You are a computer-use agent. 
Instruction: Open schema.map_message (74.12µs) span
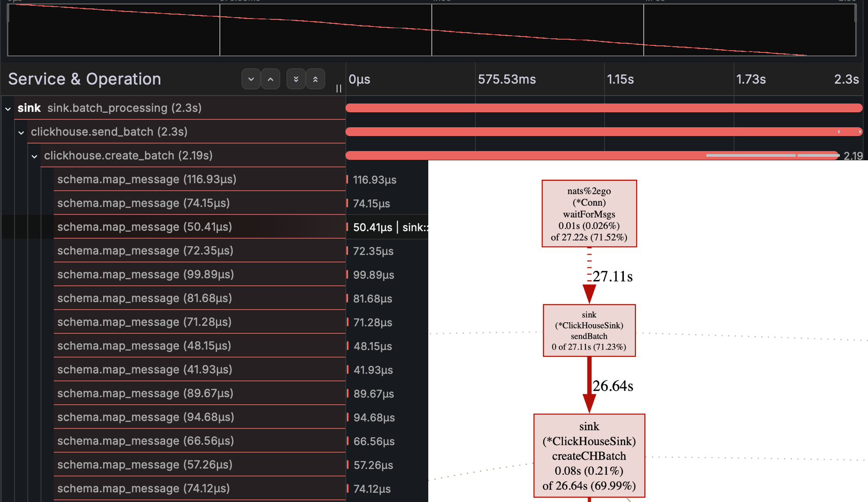tap(200, 488)
